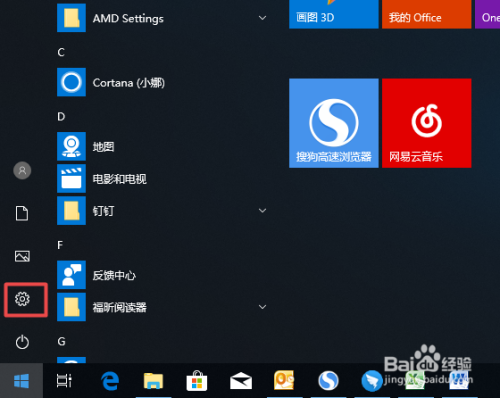Open the 我的 Office tile
The image size is (500, 398).
click(427, 14)
